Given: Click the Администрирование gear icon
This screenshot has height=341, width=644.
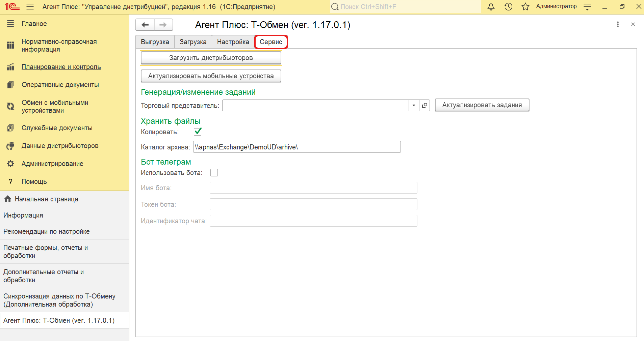Looking at the screenshot, I should pyautogui.click(x=10, y=164).
